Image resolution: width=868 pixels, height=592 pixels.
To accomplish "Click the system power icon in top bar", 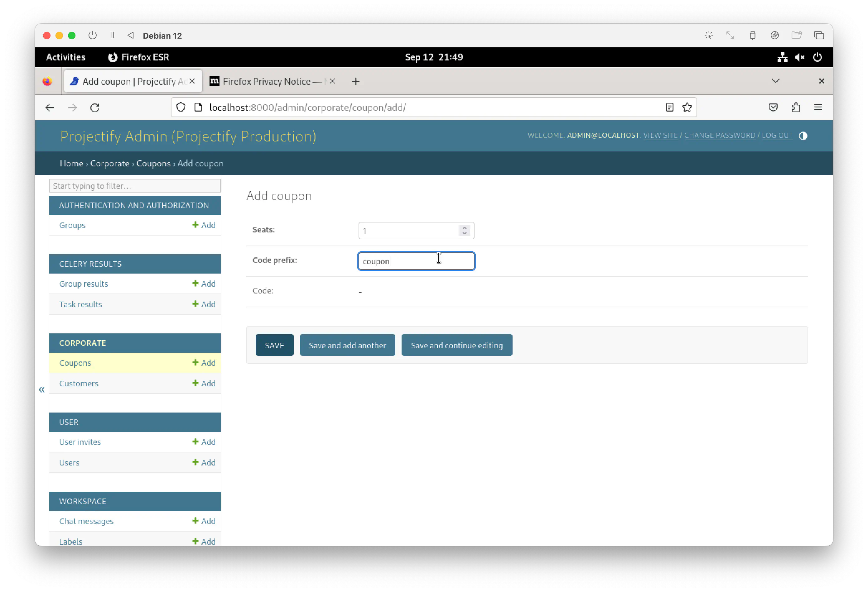I will coord(817,57).
